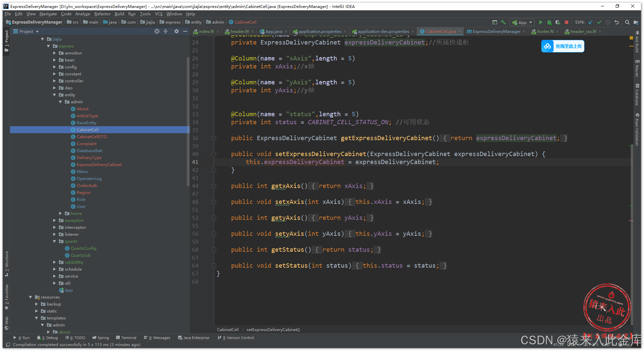The image size is (644, 351).
Task: Collapse all in Project panel
Action: (x=166, y=31)
